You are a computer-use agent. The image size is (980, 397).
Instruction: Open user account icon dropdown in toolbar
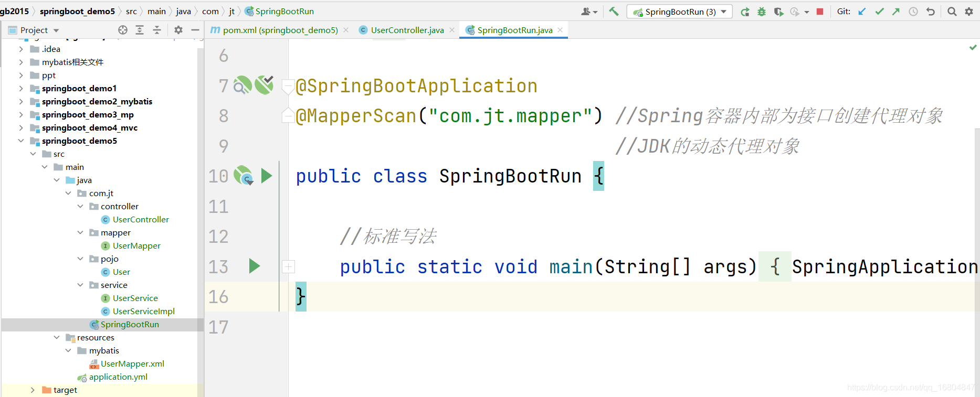pyautogui.click(x=589, y=12)
